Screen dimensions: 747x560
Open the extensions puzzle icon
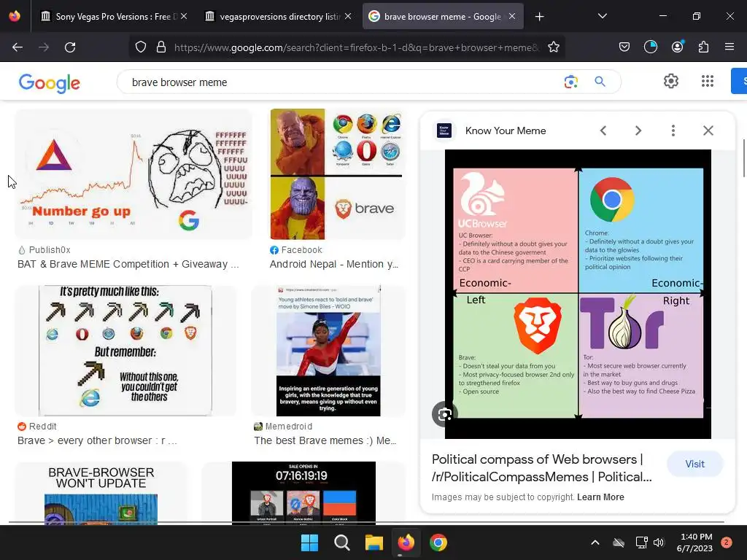703,47
